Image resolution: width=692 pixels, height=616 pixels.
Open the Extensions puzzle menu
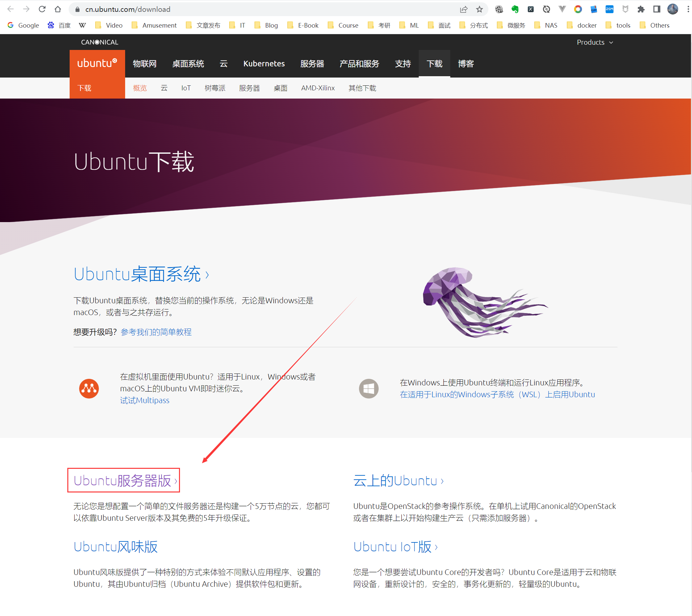[641, 10]
